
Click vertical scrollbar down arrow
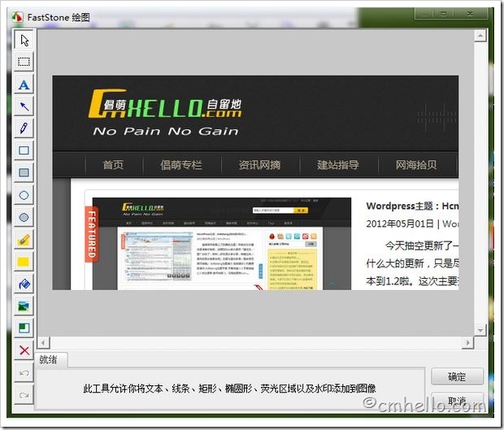click(480, 330)
